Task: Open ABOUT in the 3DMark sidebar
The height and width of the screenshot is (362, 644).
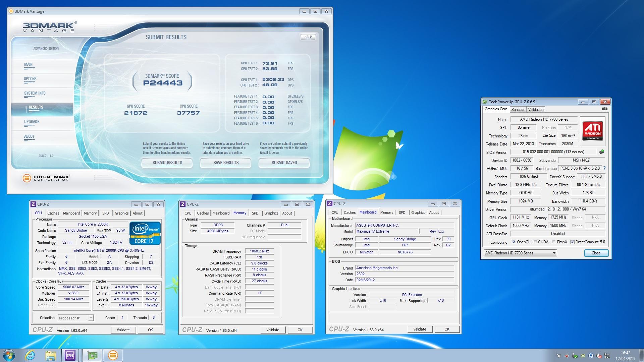Action: click(29, 137)
